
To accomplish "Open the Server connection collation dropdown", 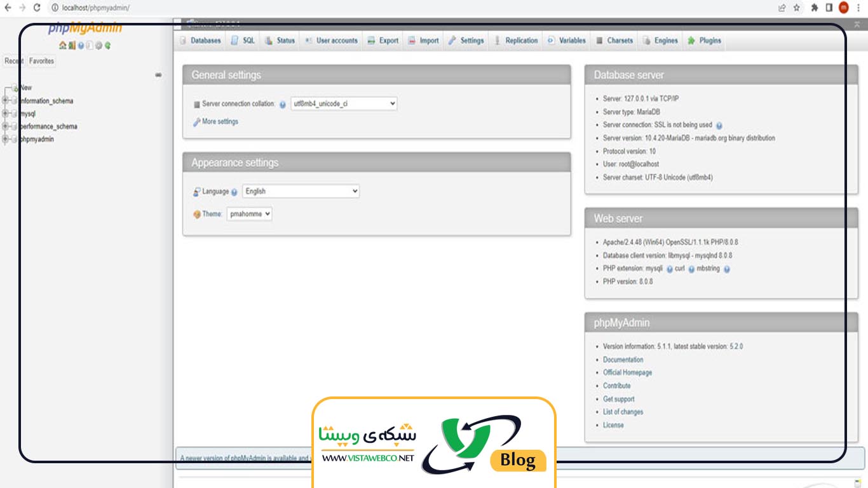I will (344, 104).
